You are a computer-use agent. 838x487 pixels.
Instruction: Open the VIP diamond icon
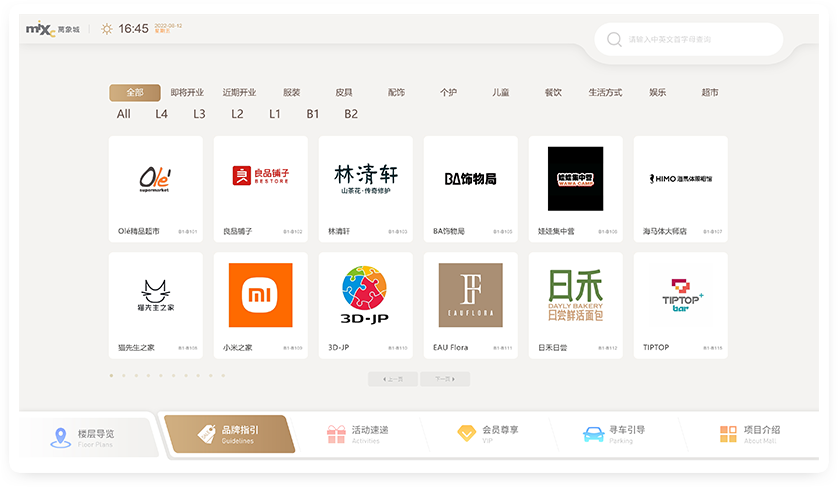point(466,434)
